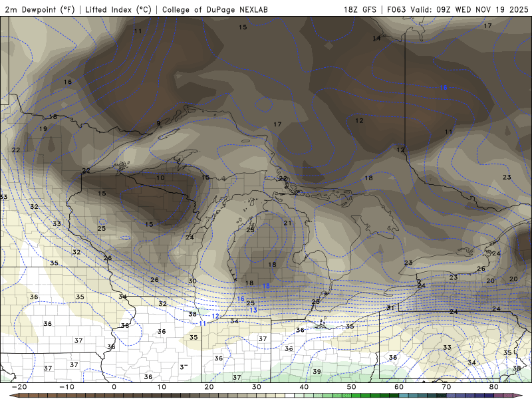This screenshot has width=532, height=399.
Task: Select the "College of DuPage NEXLAB" text
Action: (215, 9)
